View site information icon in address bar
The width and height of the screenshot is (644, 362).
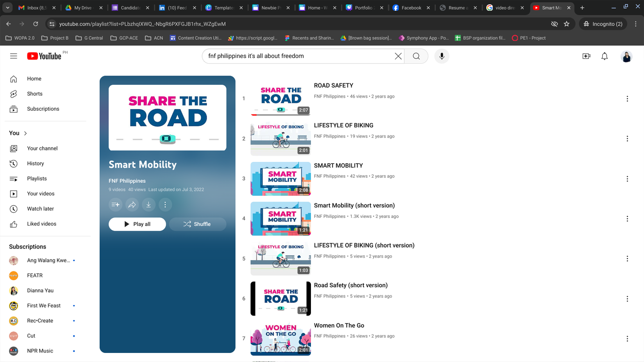coord(52,24)
